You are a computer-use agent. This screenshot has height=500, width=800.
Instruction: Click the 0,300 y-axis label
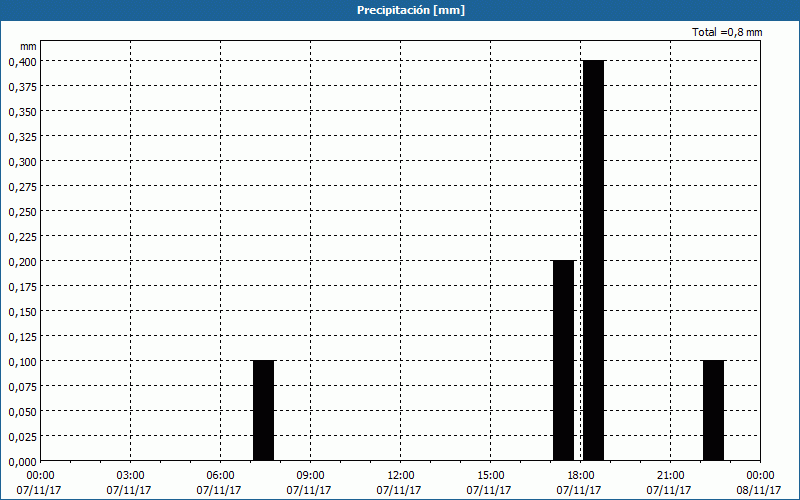(22, 161)
